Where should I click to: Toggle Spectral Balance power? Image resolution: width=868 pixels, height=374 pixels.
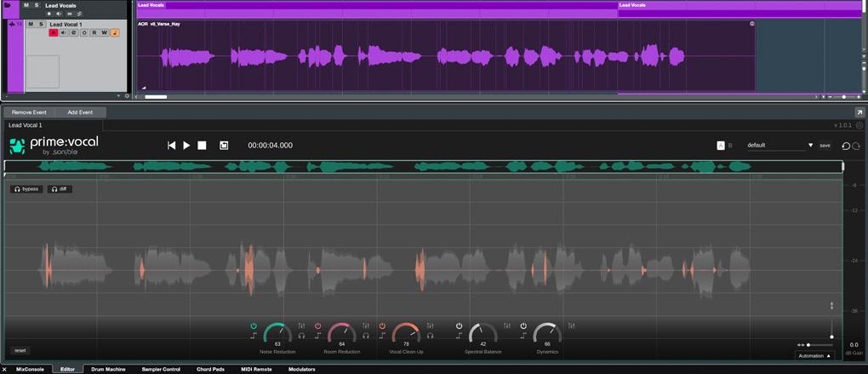[x=459, y=325]
